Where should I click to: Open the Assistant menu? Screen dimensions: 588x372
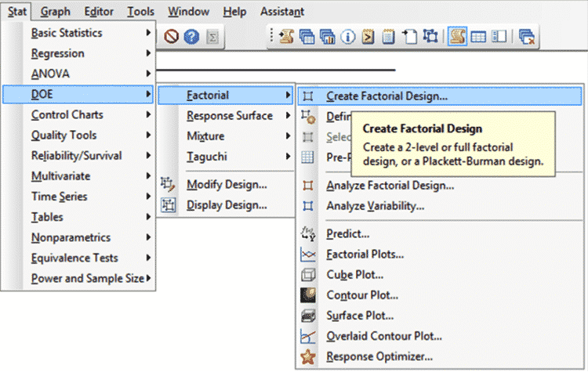[282, 11]
